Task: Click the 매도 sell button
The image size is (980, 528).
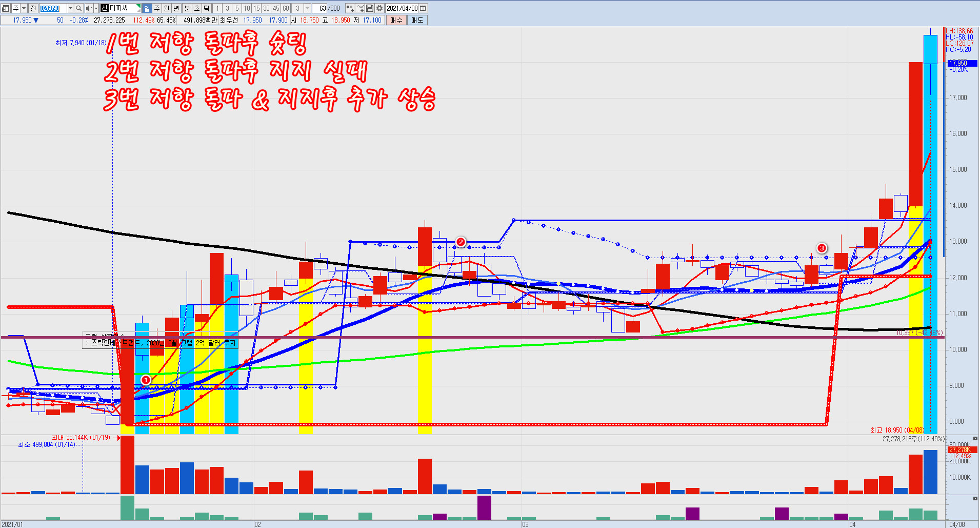Action: [417, 20]
